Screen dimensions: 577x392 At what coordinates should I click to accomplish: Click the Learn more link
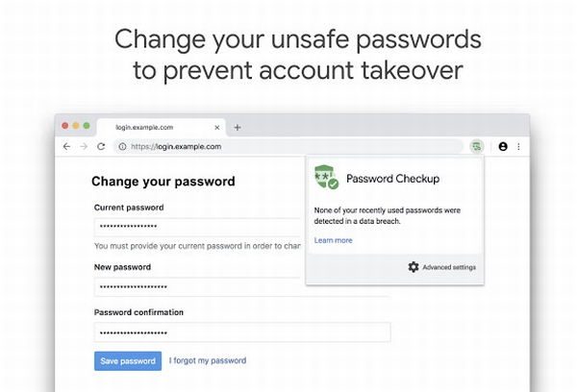(x=333, y=240)
